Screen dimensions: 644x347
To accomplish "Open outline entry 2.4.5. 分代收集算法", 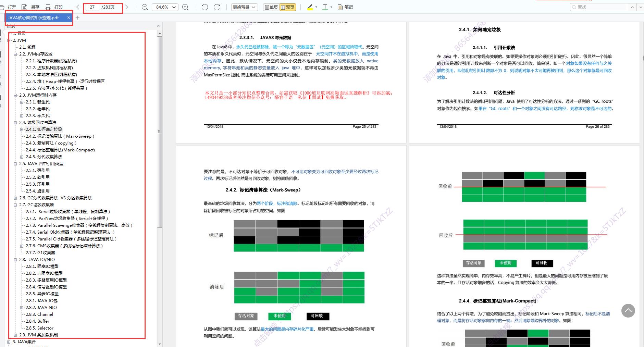I will (x=44, y=157).
